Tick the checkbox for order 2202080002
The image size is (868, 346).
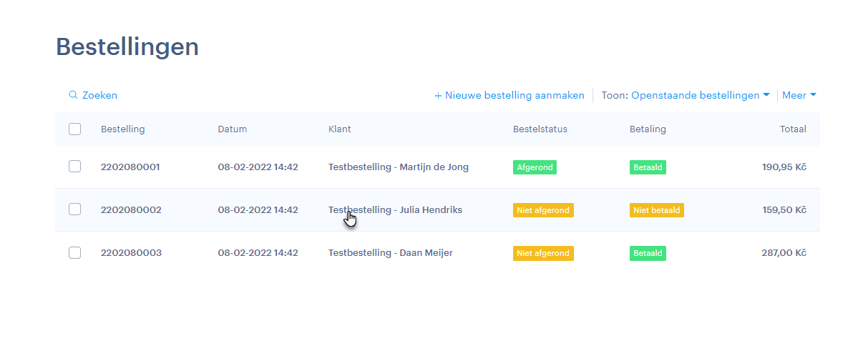click(x=75, y=209)
